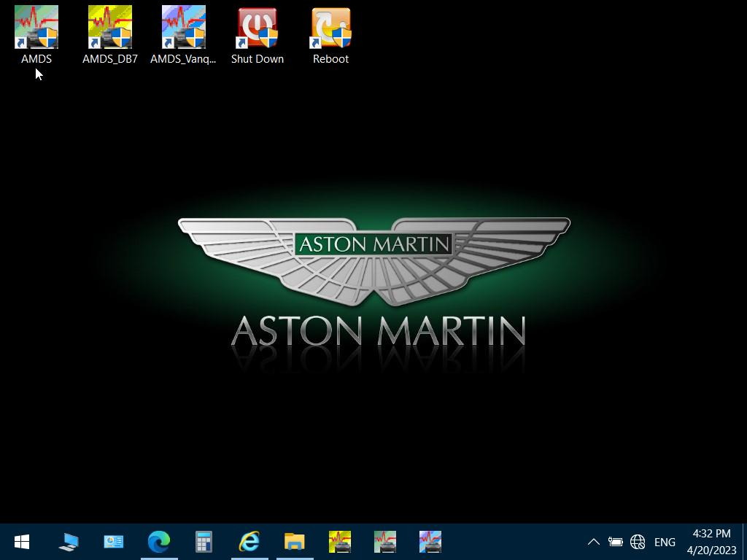Click yellow AMDS_DB7 icon pinned on taskbar
747x560 pixels.
click(340, 542)
